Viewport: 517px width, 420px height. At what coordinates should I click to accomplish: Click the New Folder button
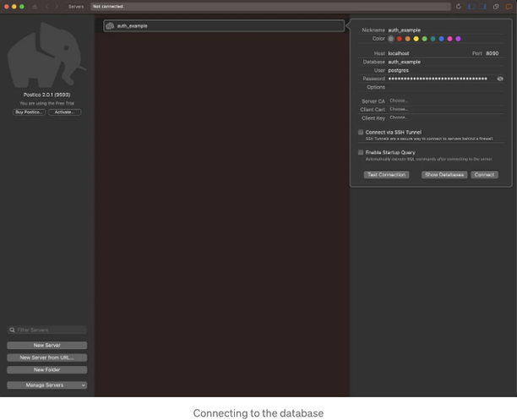pyautogui.click(x=47, y=370)
